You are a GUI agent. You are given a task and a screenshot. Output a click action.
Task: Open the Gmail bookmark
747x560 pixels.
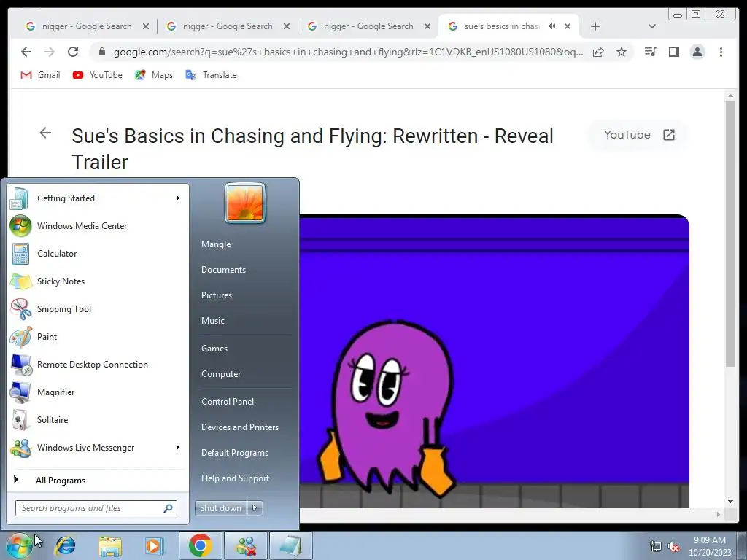[x=41, y=75]
